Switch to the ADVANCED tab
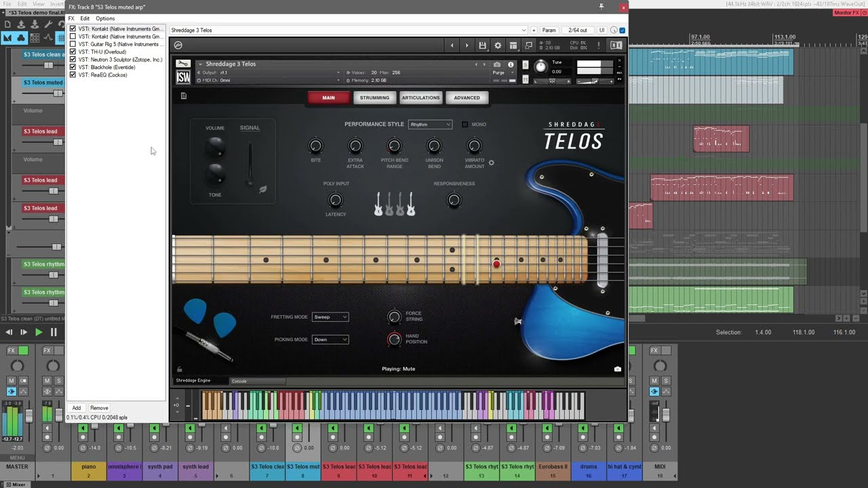The height and width of the screenshot is (488, 868). [x=467, y=98]
